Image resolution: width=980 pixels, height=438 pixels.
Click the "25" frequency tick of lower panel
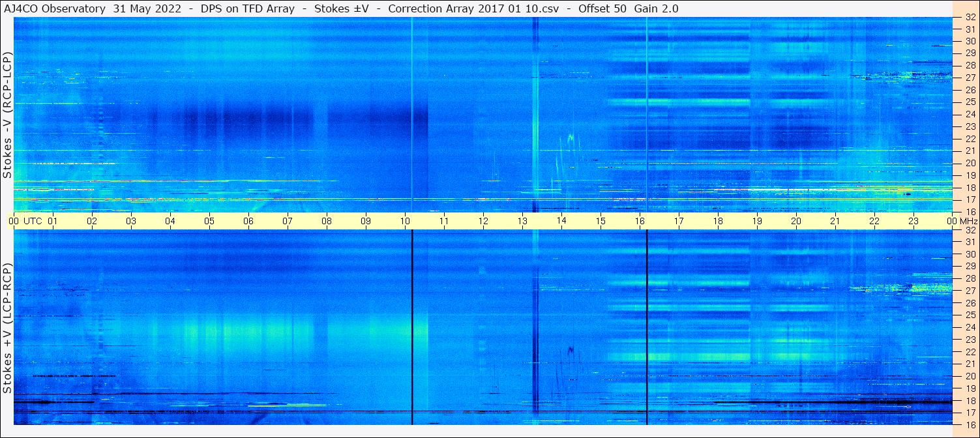click(970, 315)
